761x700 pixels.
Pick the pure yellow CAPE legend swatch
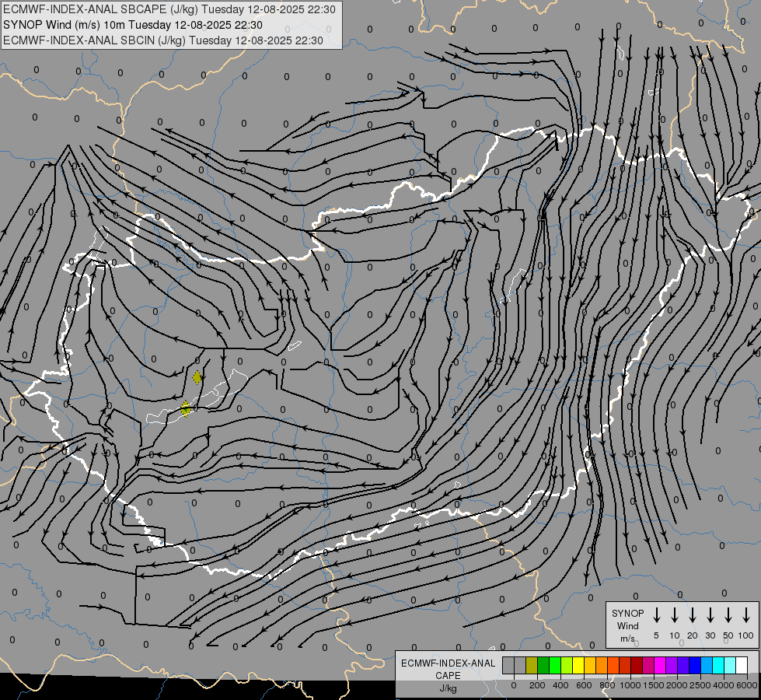(578, 665)
